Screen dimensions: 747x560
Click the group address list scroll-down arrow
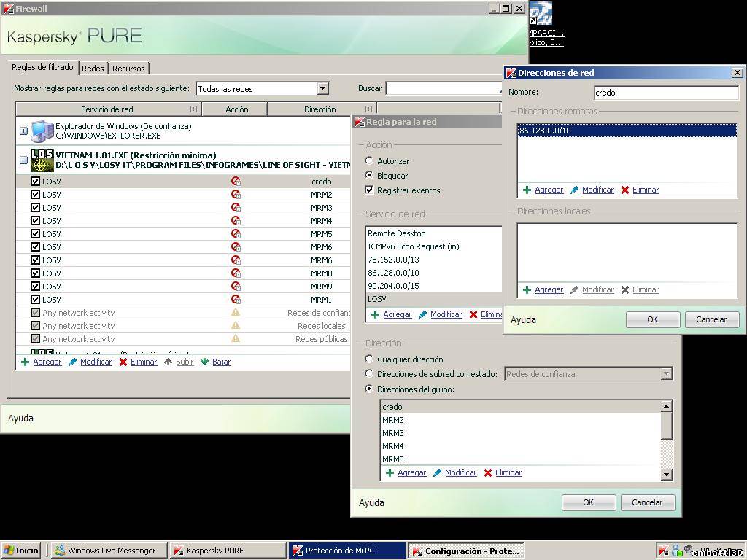coord(667,474)
